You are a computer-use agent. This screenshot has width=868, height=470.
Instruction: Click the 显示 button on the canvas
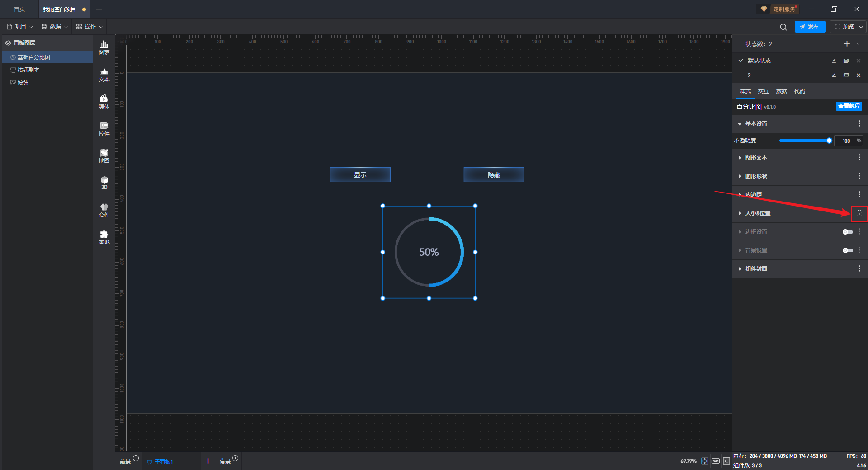[x=360, y=175]
